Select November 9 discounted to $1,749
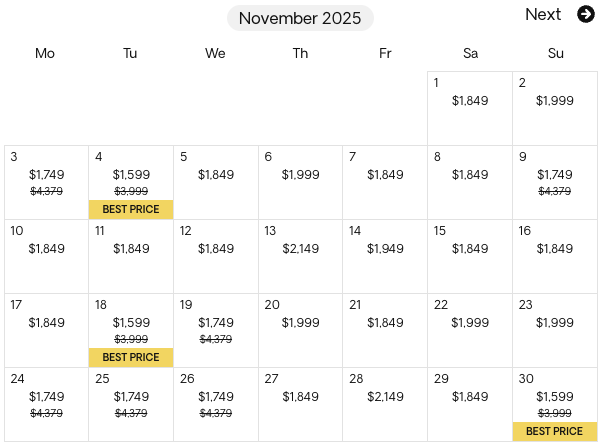Image resolution: width=601 pixels, height=446 pixels. [x=555, y=182]
